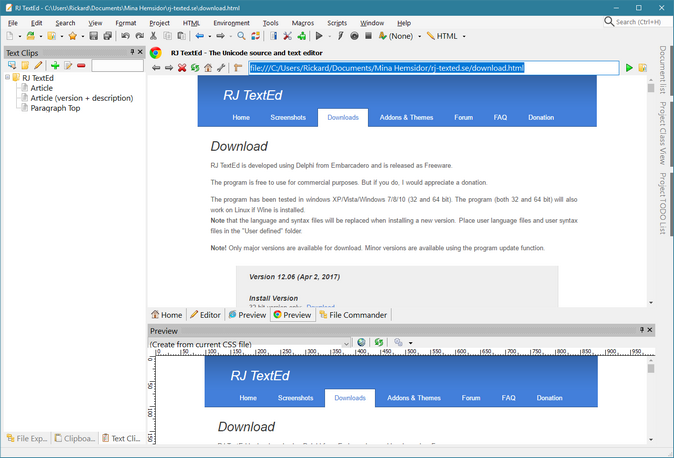Viewport: 674px width, 458px height.
Task: Click the New file icon in toolbar
Action: 10,36
